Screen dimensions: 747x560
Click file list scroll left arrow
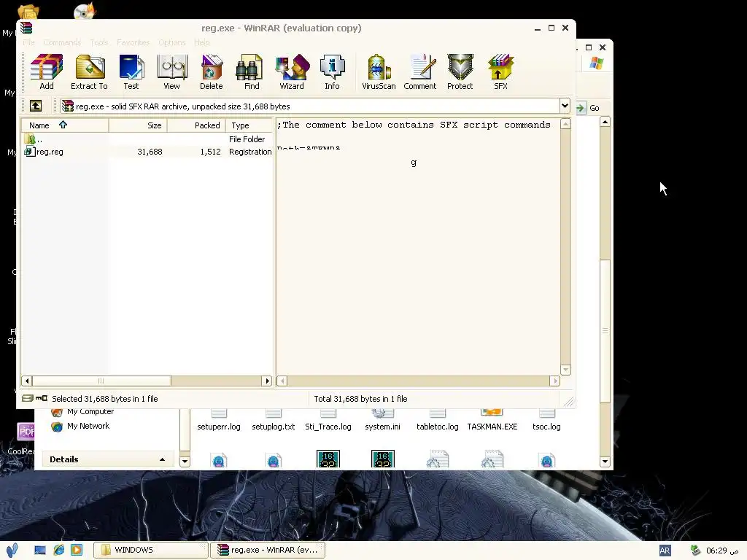[27, 381]
